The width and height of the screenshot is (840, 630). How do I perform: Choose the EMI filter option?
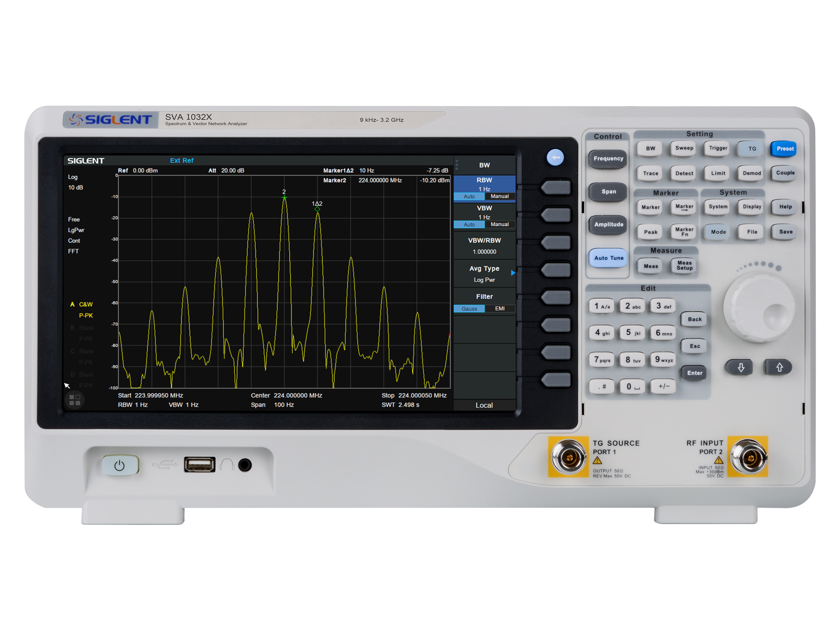click(500, 309)
